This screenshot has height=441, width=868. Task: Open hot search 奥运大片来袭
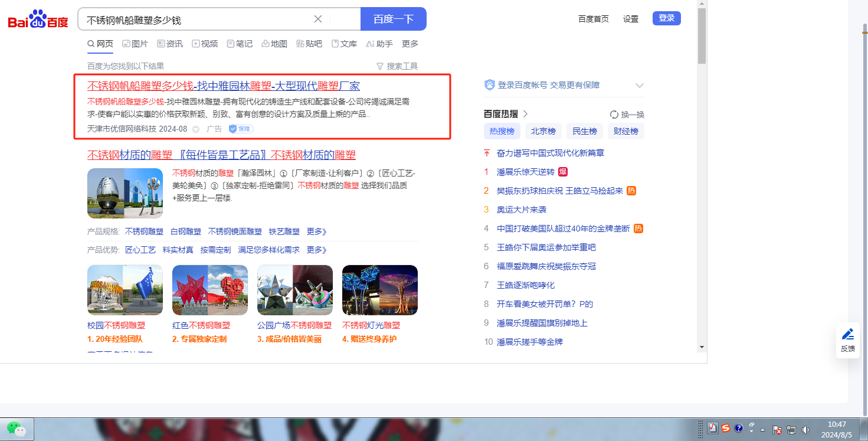tap(522, 210)
